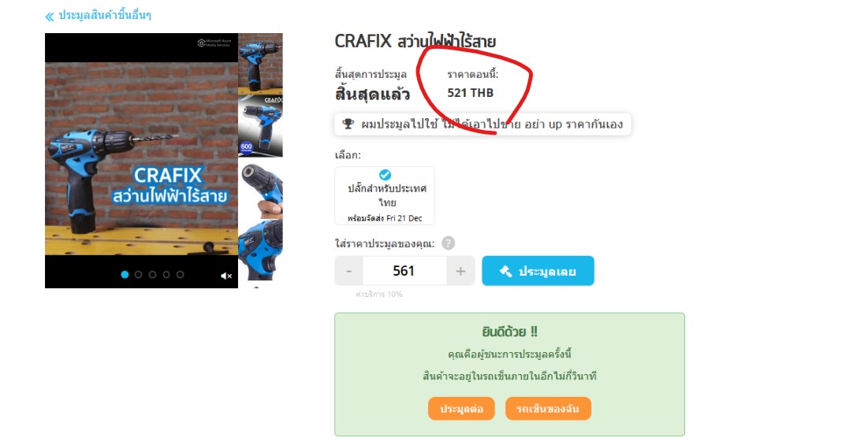Open the help question mark beside bid price
The width and height of the screenshot is (868, 445).
449,243
